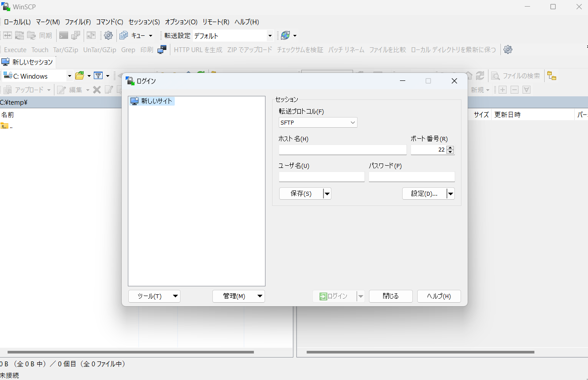Open the リモート(R) menu

coord(216,22)
